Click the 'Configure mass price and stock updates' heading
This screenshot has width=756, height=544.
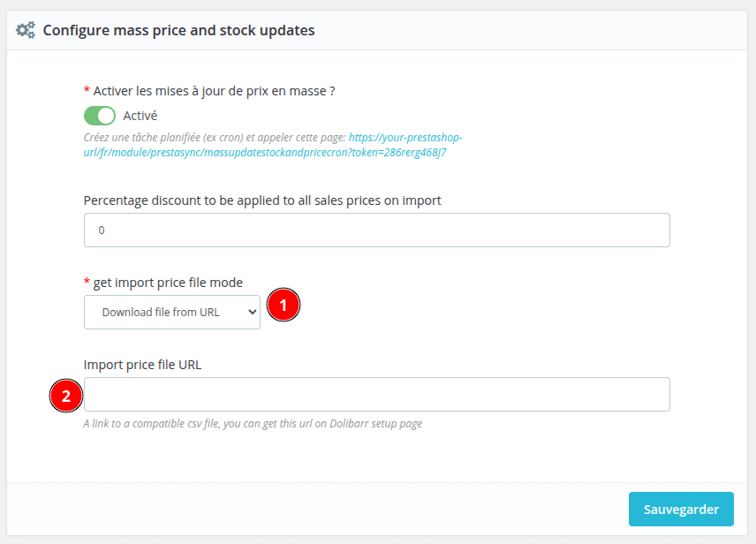[x=179, y=30]
